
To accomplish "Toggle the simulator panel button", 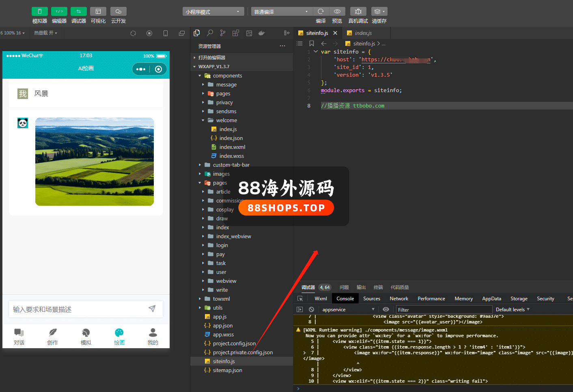I will (x=39, y=11).
